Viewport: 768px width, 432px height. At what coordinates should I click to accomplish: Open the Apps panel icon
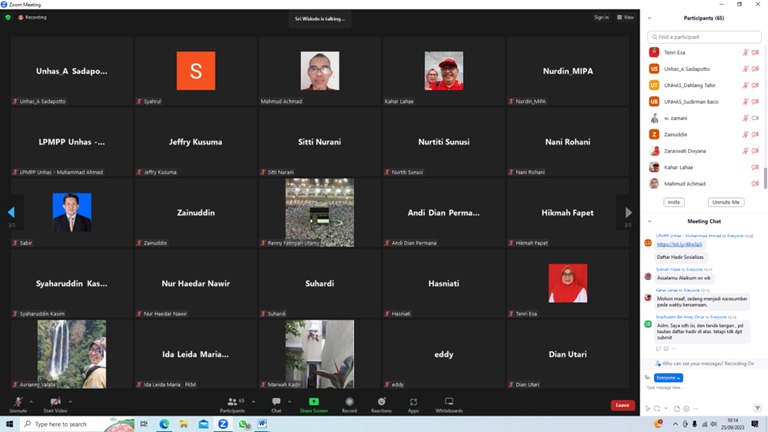pos(413,403)
